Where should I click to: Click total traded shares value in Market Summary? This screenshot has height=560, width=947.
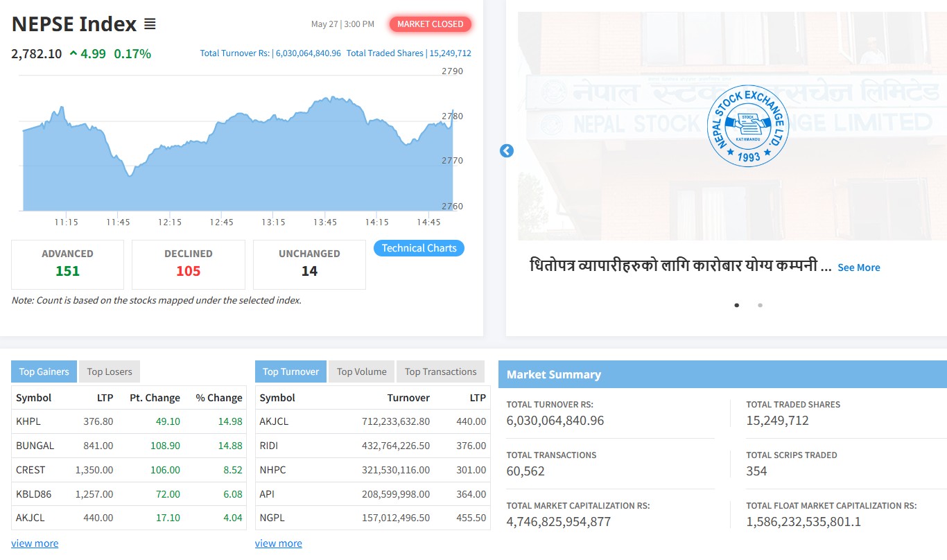(777, 421)
